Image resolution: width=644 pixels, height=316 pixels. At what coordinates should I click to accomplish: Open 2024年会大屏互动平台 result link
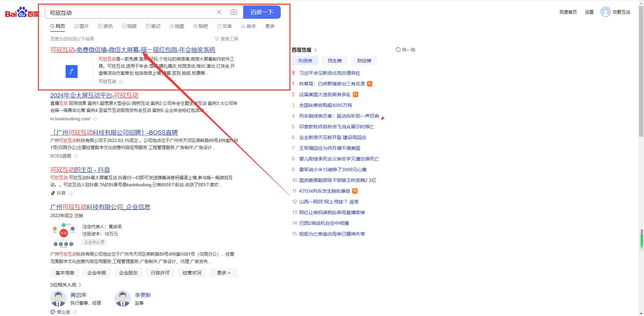[94, 95]
